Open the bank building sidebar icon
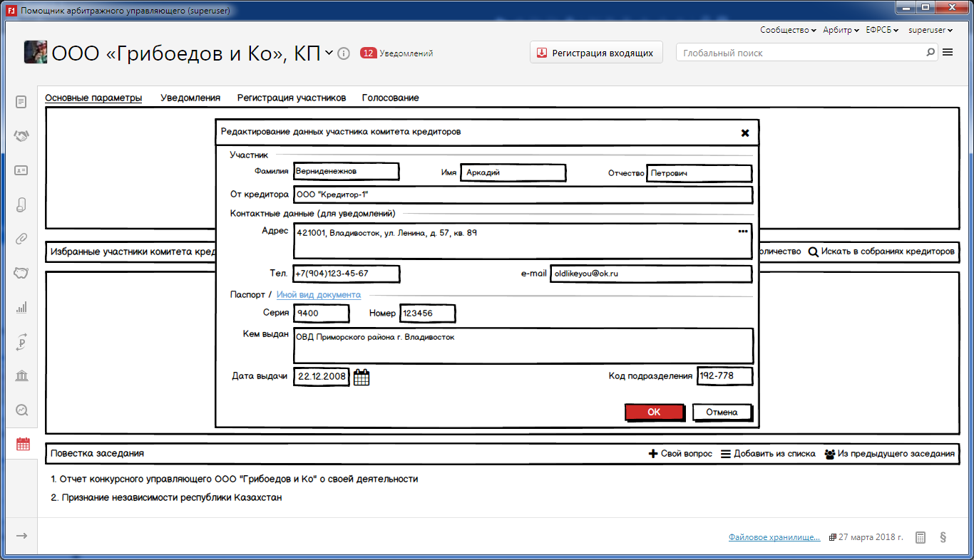This screenshot has height=560, width=974. point(21,375)
